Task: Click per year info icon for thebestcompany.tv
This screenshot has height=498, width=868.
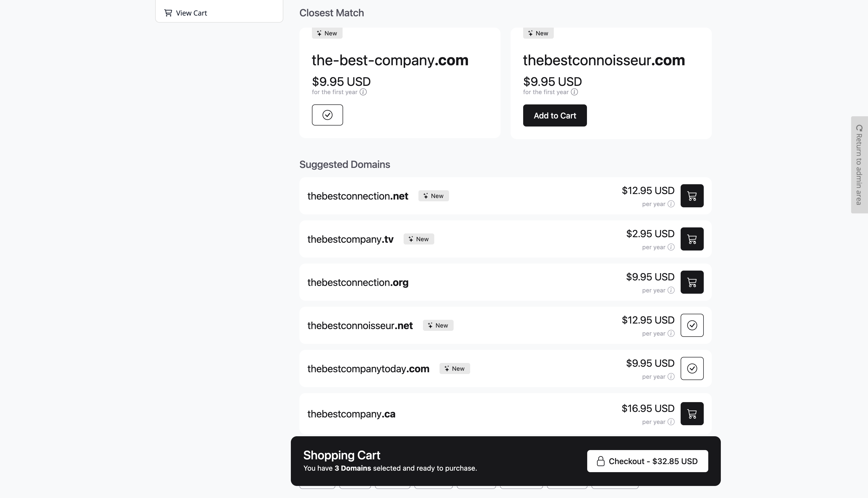Action: 671,247
